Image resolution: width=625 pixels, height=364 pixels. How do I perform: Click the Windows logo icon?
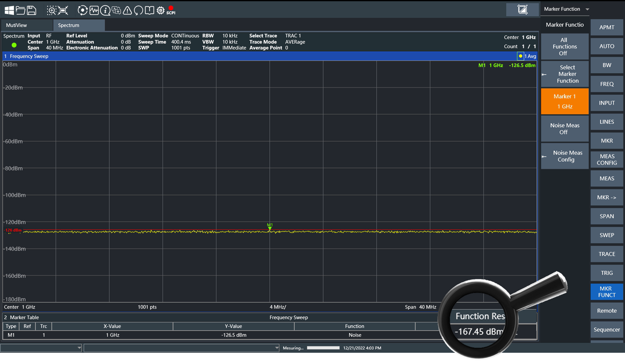pyautogui.click(x=9, y=10)
